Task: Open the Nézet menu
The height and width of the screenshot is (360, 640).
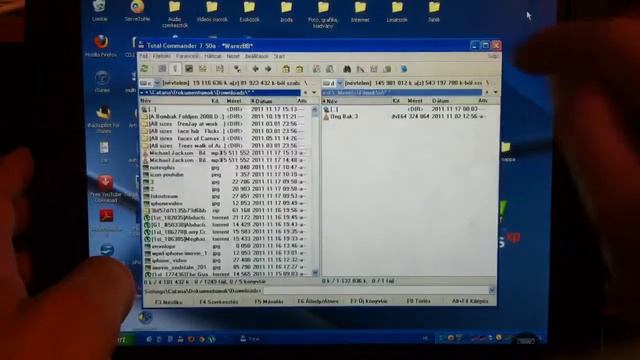Action: click(x=233, y=56)
